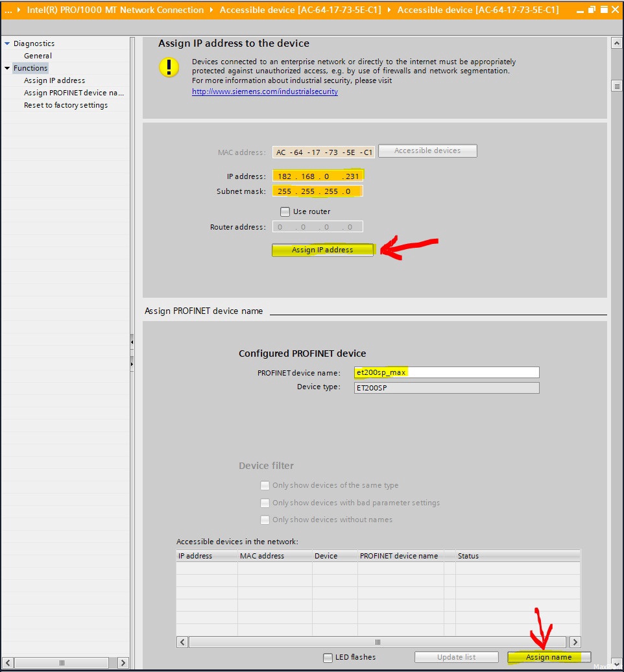
Task: Click the Accessible devices button
Action: (x=427, y=151)
